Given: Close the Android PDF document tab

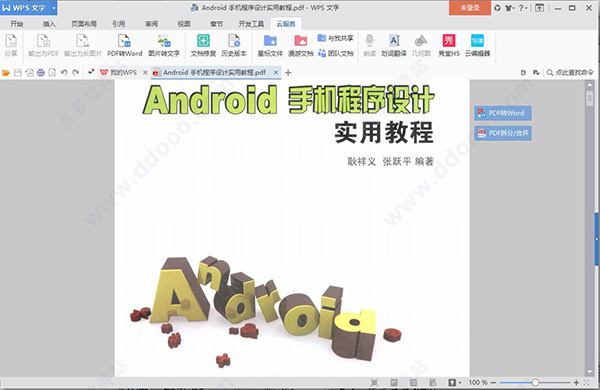Looking at the screenshot, I should coord(276,72).
